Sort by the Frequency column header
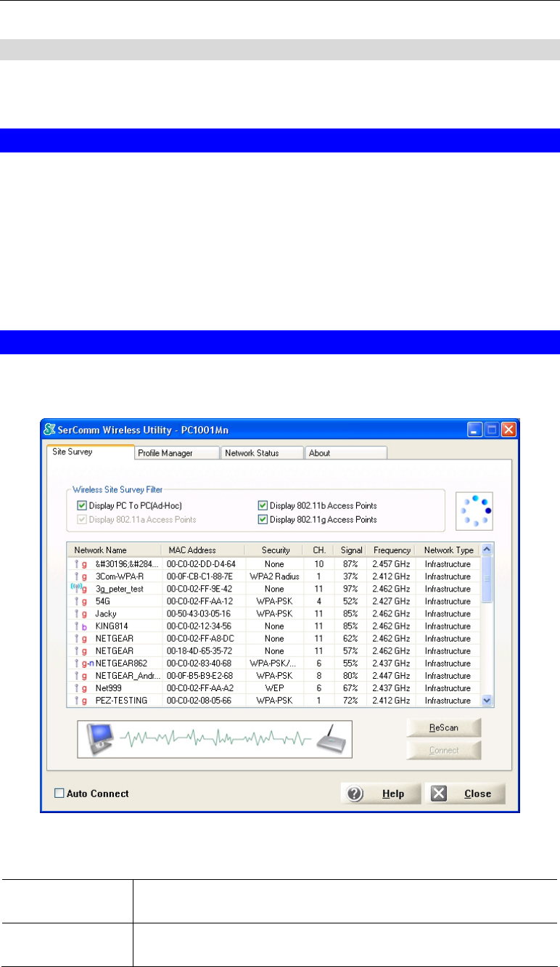 coord(392,550)
